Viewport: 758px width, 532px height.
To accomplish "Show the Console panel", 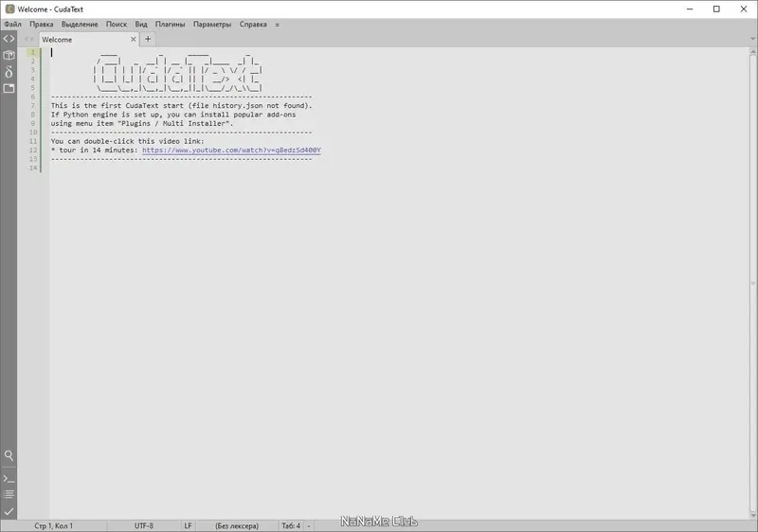I will [x=9, y=479].
